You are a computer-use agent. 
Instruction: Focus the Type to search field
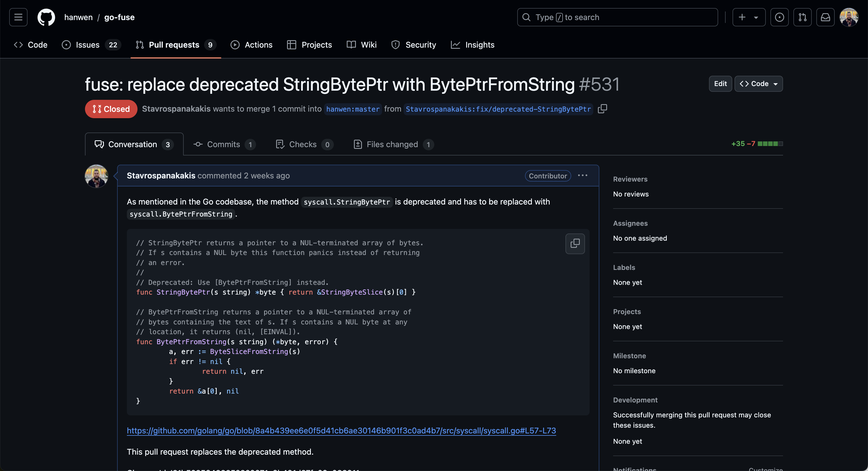point(617,17)
